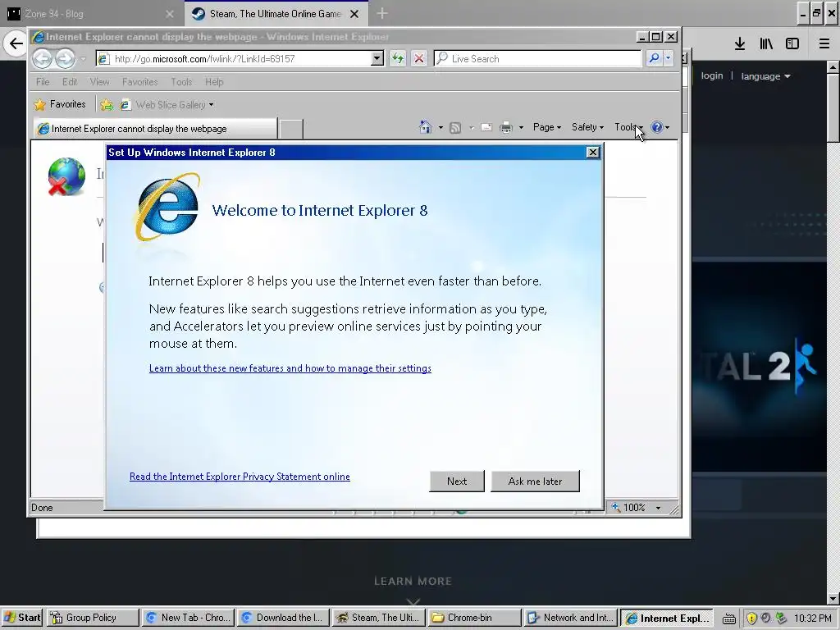Close the Set Up Internet Explorer 8 dialog
The height and width of the screenshot is (630, 840).
(592, 152)
